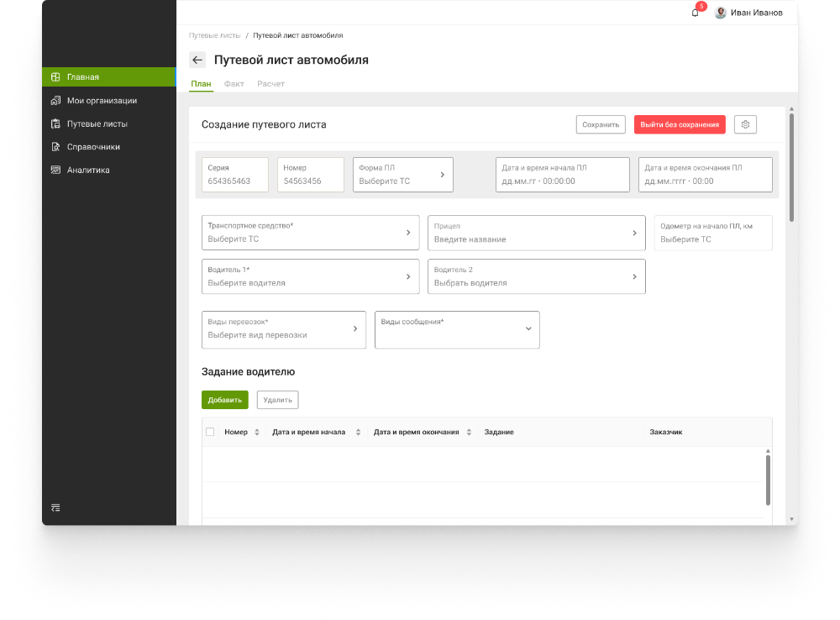Click the Аналитика chart icon
This screenshot has width=840, height=620.
tap(55, 170)
